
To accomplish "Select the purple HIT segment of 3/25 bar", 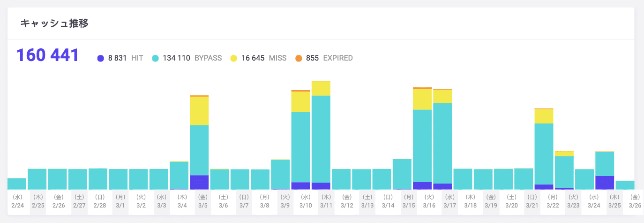I will tap(605, 183).
